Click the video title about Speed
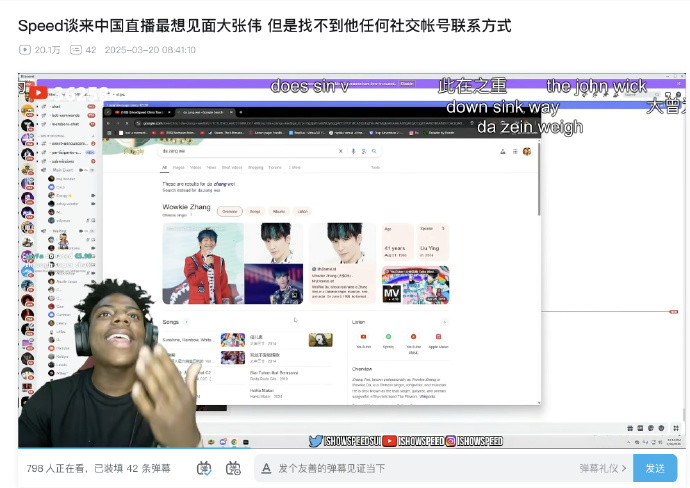 (x=264, y=26)
